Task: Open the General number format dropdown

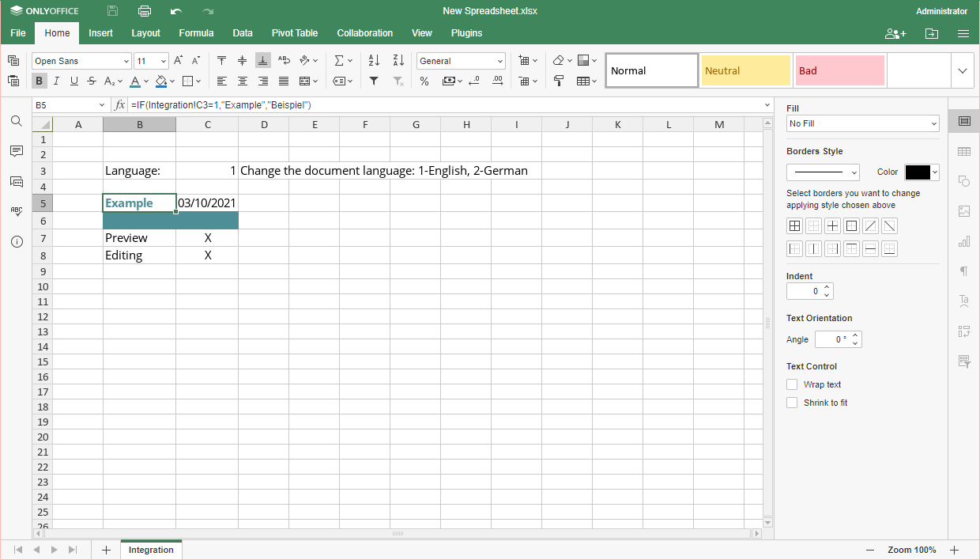Action: 461,61
